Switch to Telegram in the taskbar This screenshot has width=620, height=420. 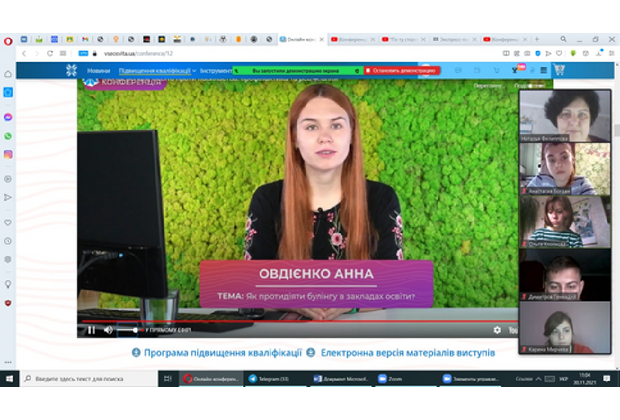pos(274,379)
